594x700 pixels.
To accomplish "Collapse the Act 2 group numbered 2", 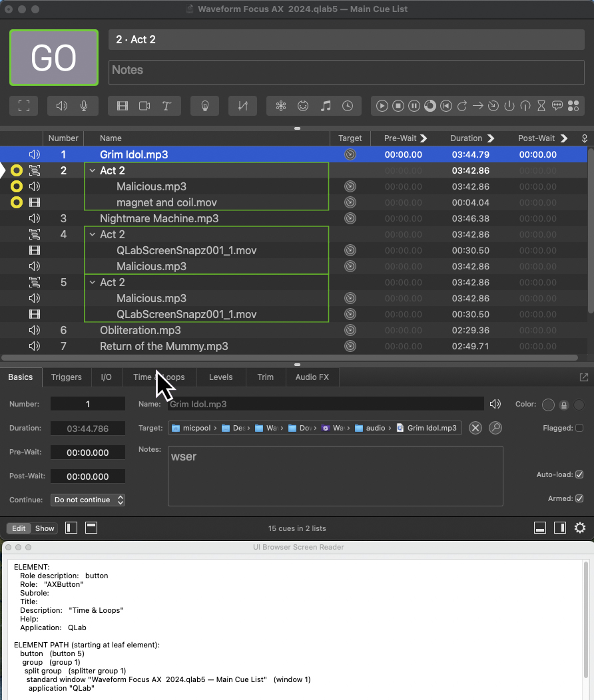I will tap(93, 170).
